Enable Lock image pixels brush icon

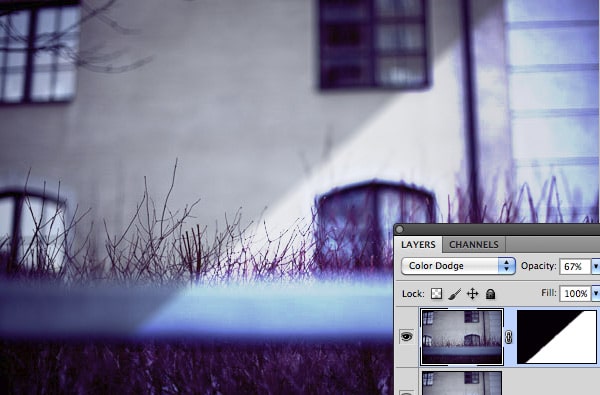[x=454, y=294]
